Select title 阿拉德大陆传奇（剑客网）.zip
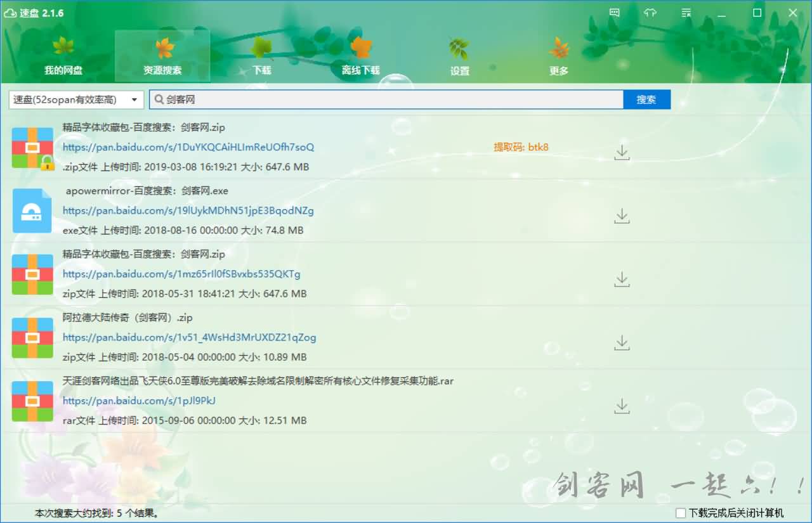This screenshot has height=523, width=812. coord(128,318)
